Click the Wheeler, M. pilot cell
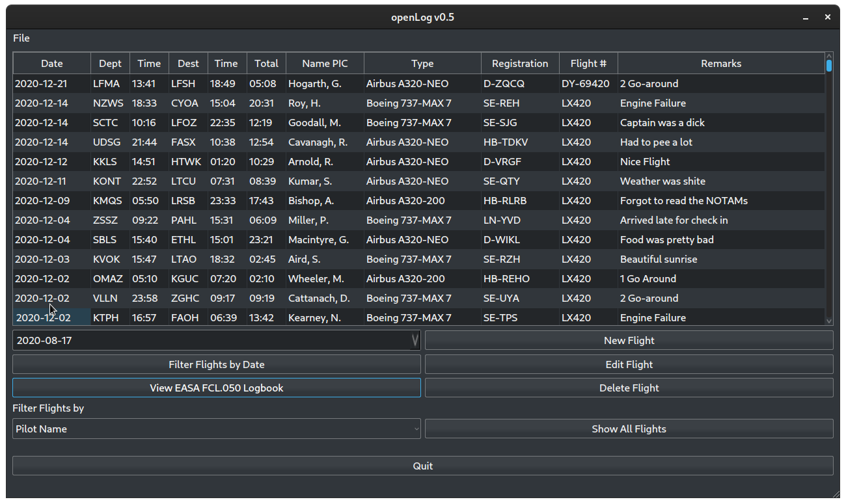This screenshot has width=846, height=504. point(325,278)
